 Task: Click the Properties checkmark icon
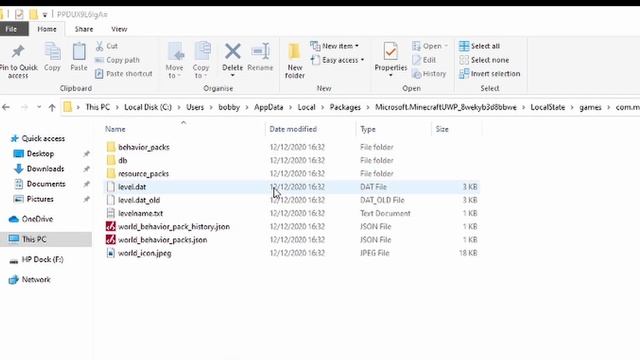point(391,51)
